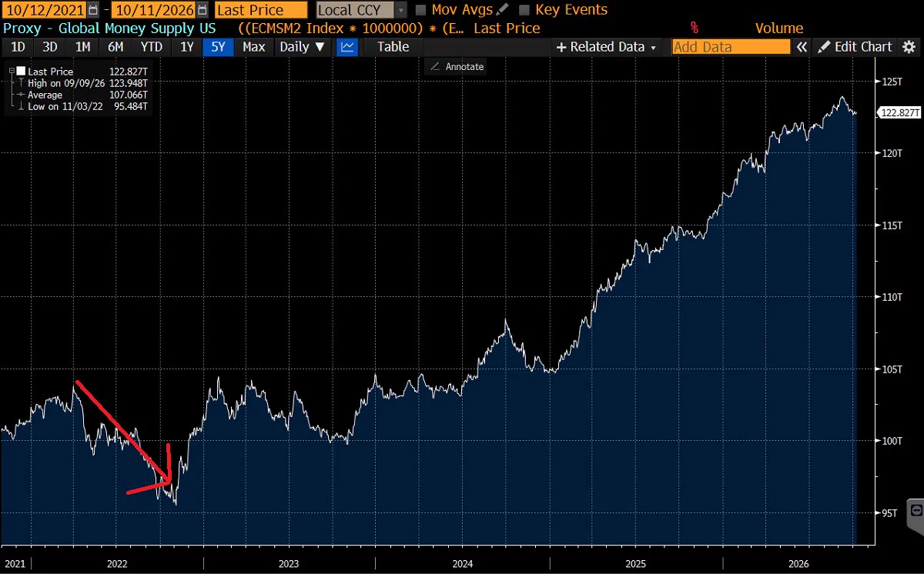Image resolution: width=924 pixels, height=574 pixels.
Task: Click the 2022 x-axis label
Action: click(116, 564)
